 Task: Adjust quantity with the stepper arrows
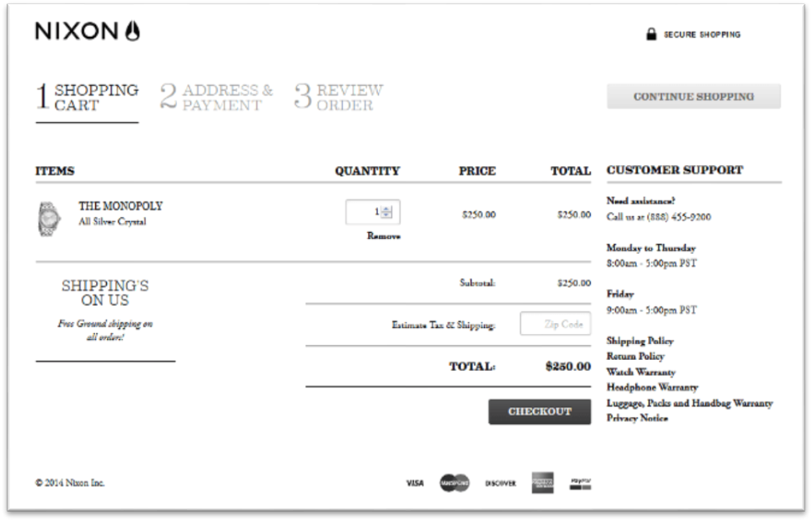pyautogui.click(x=386, y=212)
